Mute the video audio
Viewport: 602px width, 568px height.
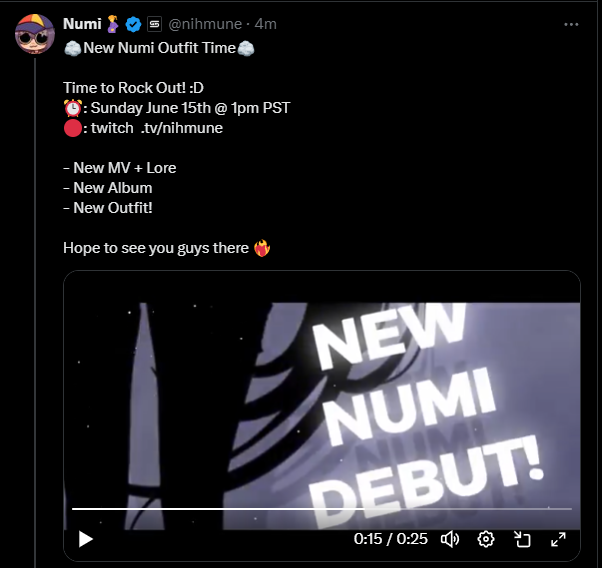449,539
